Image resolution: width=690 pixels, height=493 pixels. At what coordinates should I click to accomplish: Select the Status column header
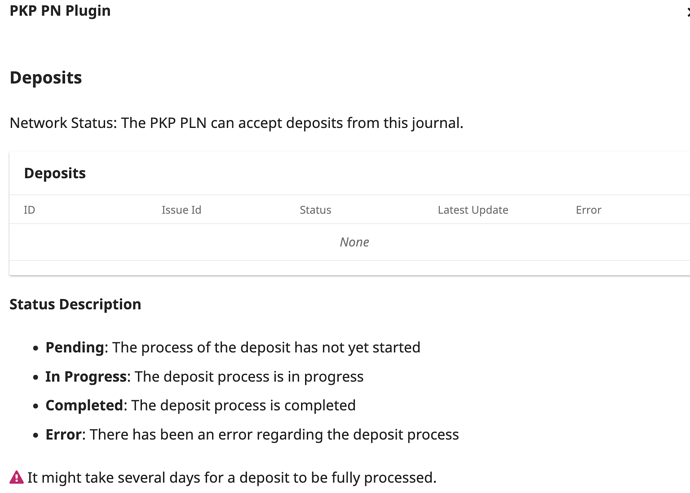pos(316,210)
